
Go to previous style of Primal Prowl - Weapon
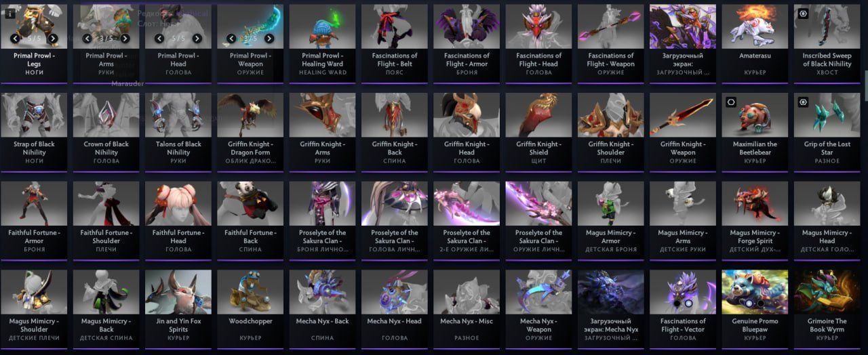tap(231, 39)
